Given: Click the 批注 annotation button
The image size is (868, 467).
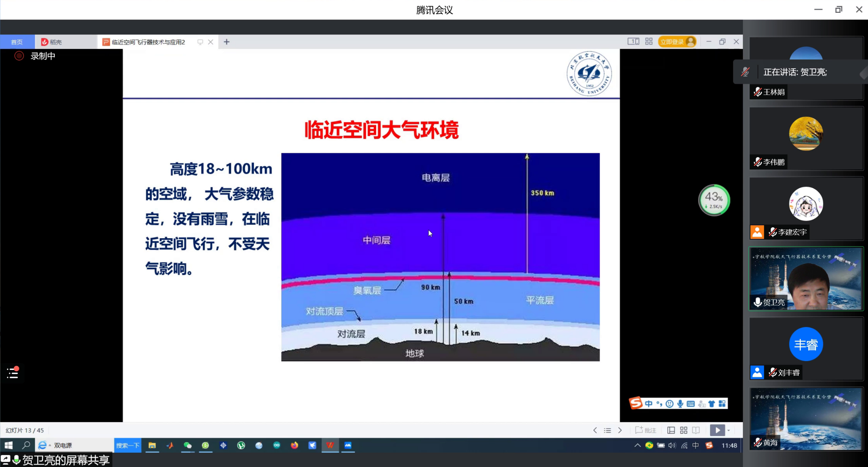Looking at the screenshot, I should point(646,430).
